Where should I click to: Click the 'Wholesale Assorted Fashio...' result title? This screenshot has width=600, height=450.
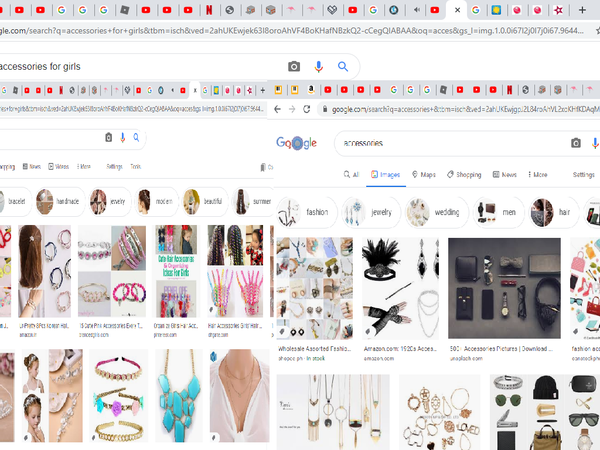click(x=314, y=349)
